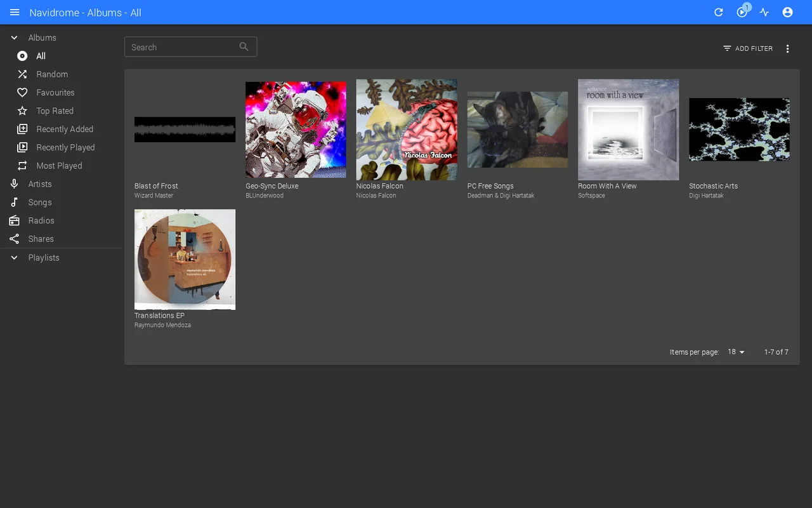
Task: Open the three-dot more options menu
Action: tap(788, 49)
